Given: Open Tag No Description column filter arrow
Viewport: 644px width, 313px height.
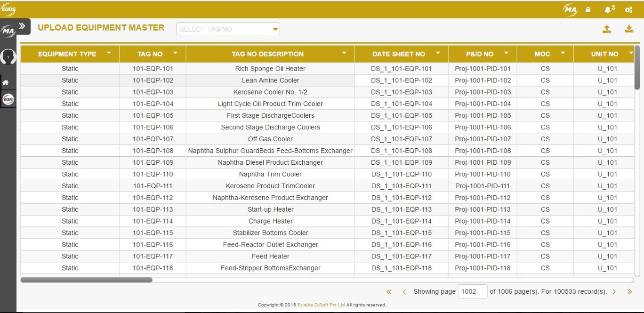Looking at the screenshot, I should (344, 53).
